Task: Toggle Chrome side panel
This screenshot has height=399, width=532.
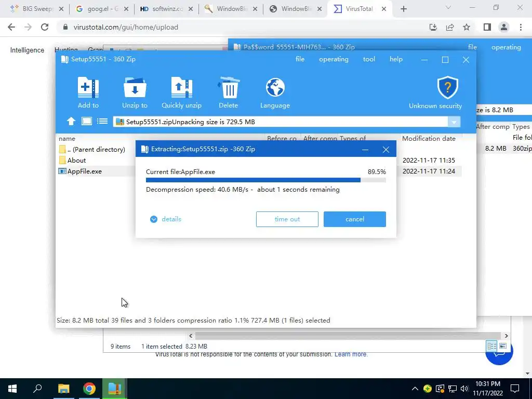Action: point(487,27)
